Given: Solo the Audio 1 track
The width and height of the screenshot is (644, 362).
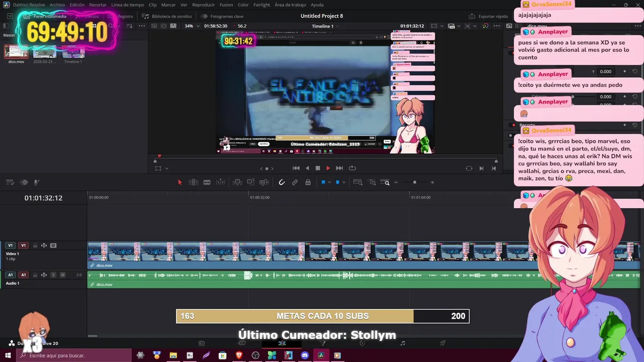Looking at the screenshot, I should (x=53, y=275).
